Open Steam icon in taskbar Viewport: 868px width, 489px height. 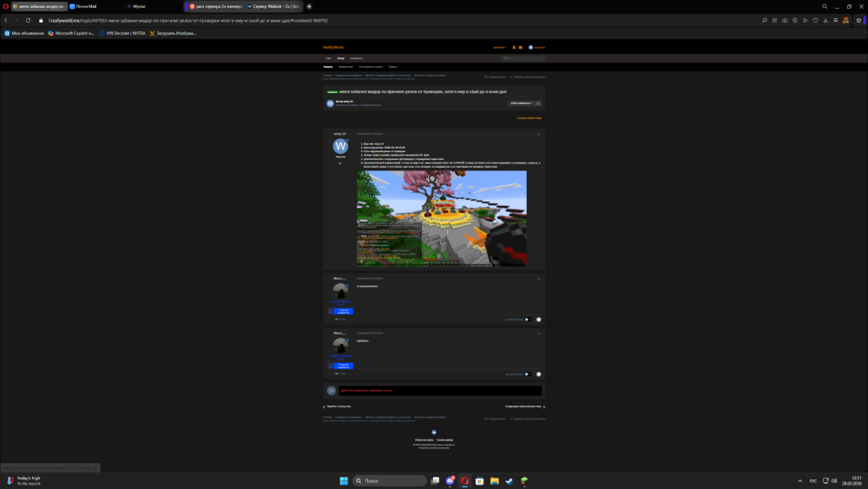(510, 480)
